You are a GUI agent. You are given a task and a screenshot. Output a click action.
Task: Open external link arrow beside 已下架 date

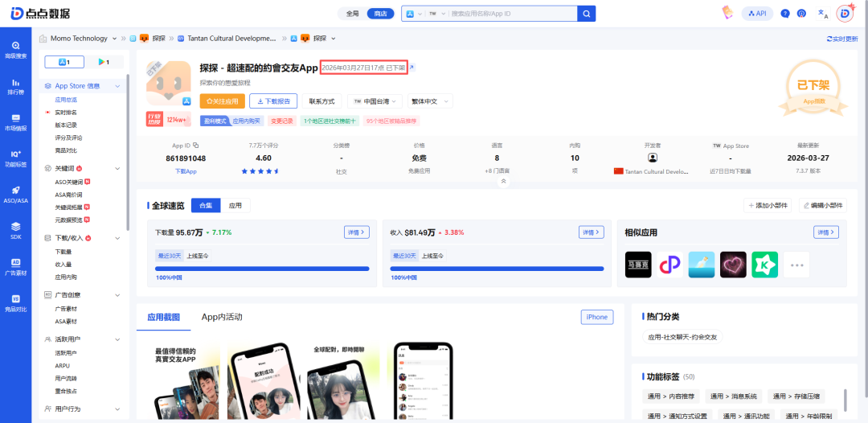click(411, 68)
